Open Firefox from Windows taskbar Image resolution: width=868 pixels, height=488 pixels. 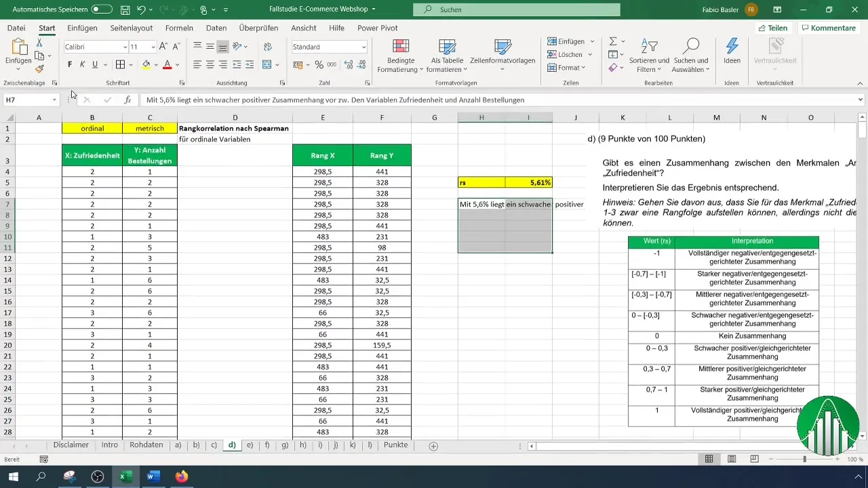coord(181,476)
